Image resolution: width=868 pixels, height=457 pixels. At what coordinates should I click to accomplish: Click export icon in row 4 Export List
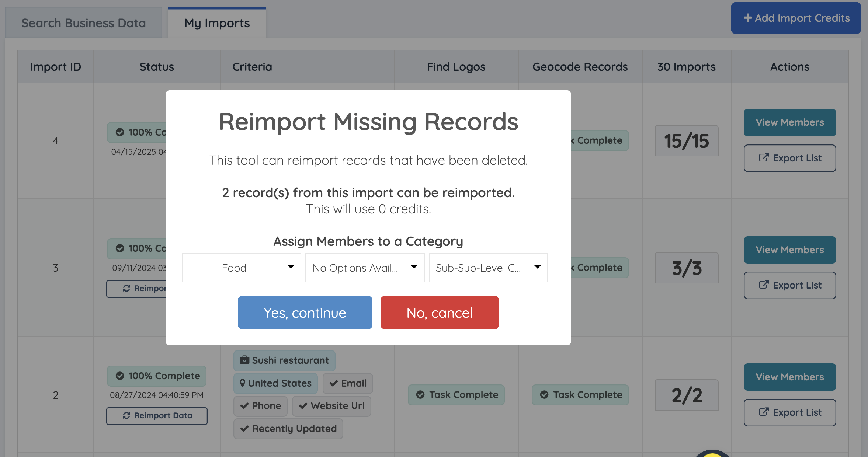click(764, 158)
